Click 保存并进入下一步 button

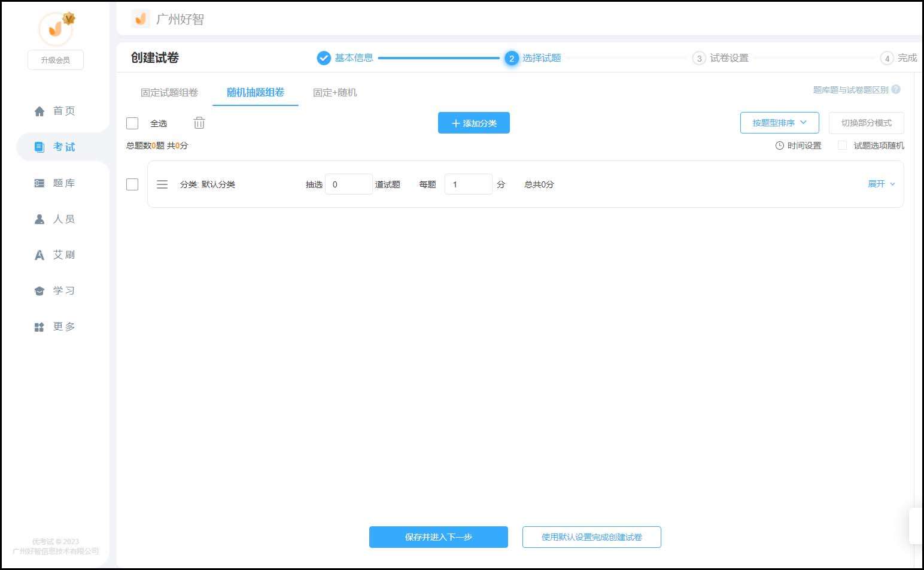click(438, 537)
